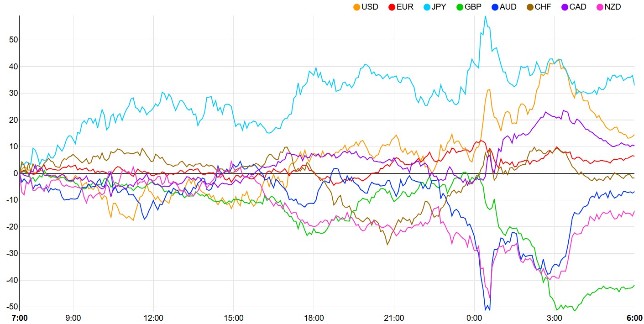
Task: Click the bold 7:00 start time label
Action: tap(20, 318)
